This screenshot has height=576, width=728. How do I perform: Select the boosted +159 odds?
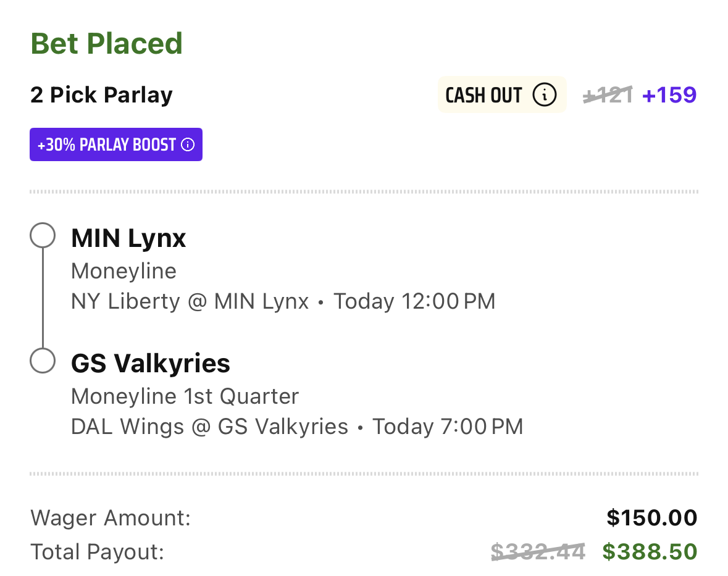[669, 94]
